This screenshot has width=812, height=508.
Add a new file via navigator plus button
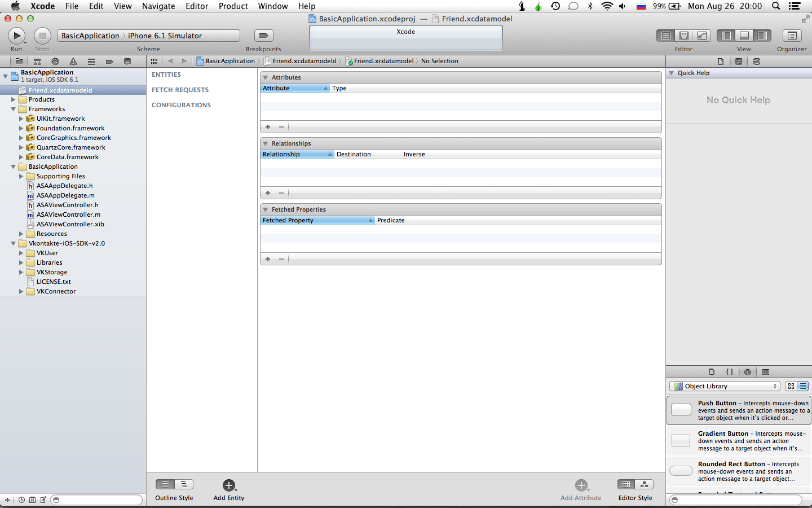point(7,500)
